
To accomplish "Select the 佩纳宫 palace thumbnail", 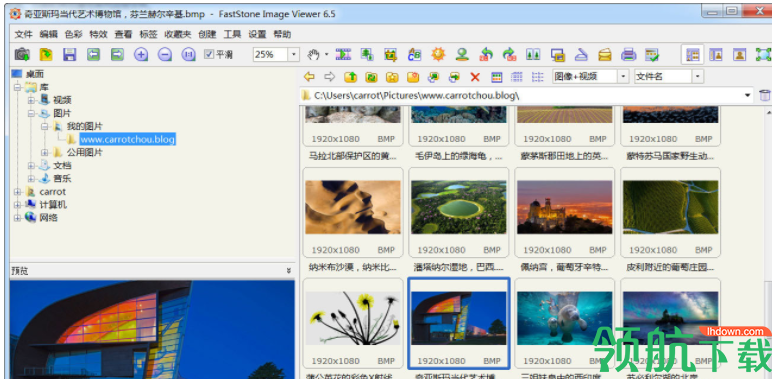I will coord(565,207).
